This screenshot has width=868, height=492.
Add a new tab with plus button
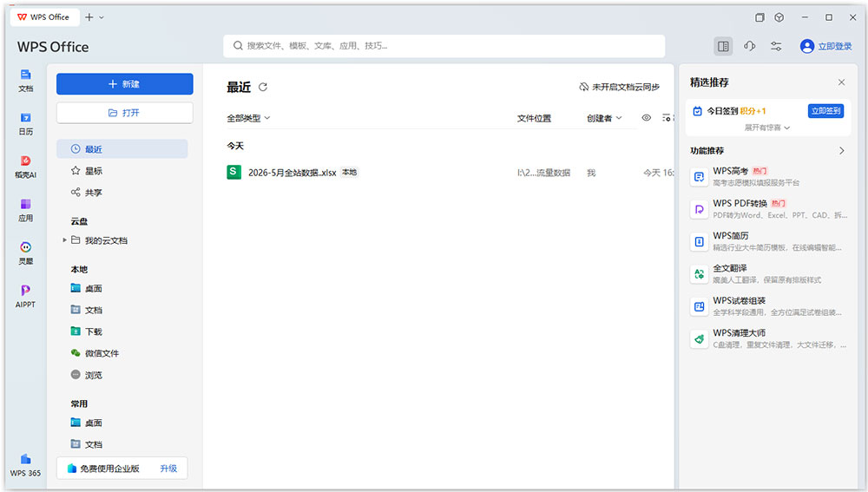tap(89, 17)
